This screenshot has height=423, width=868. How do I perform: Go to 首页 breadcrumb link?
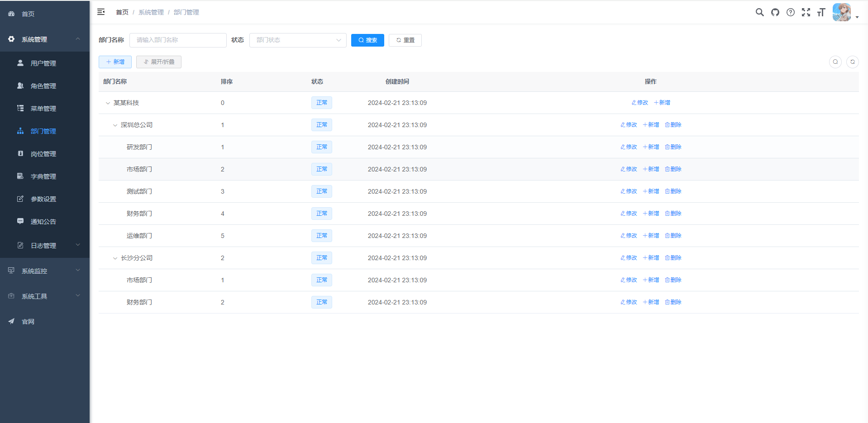(122, 12)
